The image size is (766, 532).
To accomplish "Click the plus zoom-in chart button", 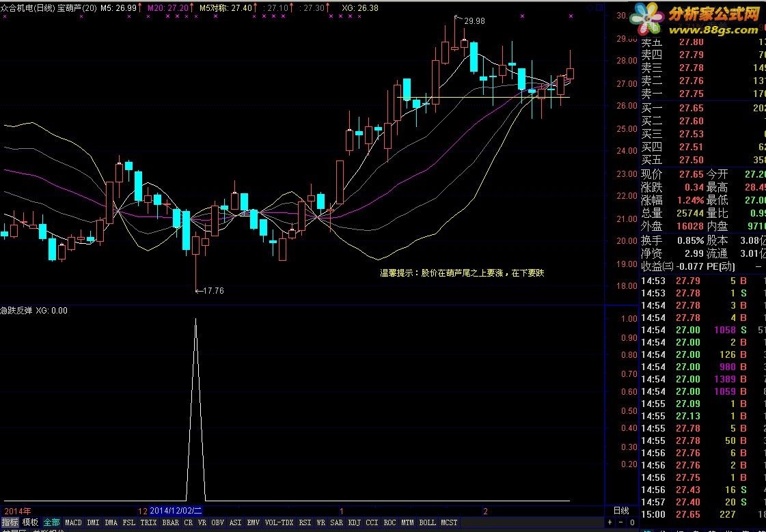I will [611, 522].
